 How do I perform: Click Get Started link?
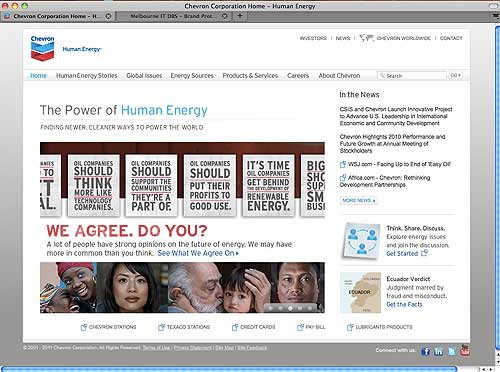tap(402, 253)
